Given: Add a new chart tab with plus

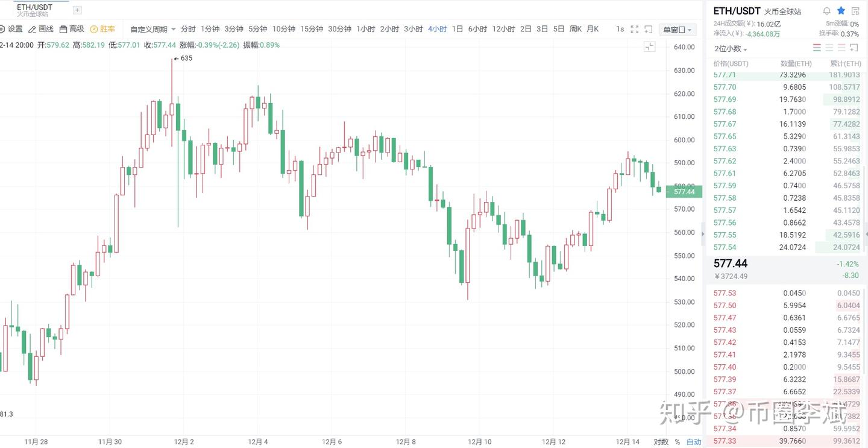Looking at the screenshot, I should (77, 10).
